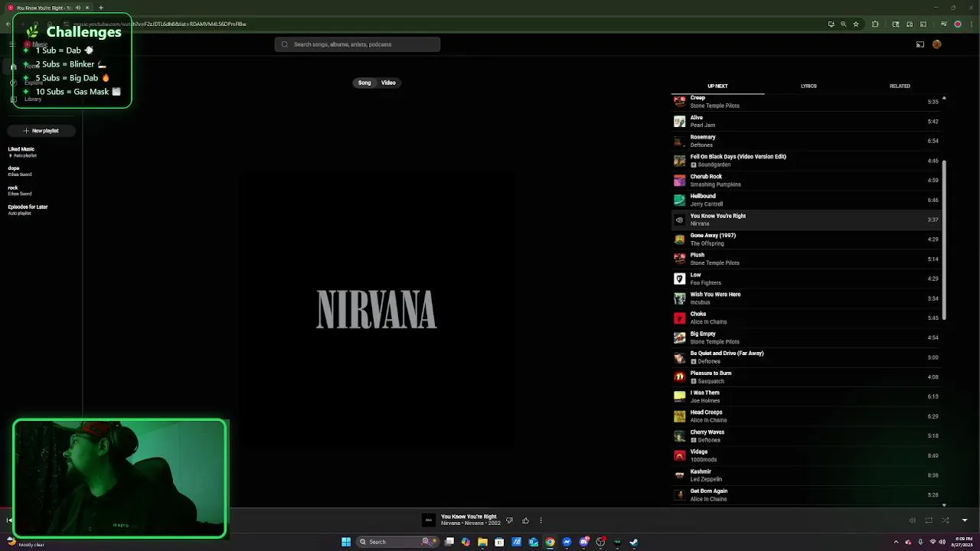Image resolution: width=980 pixels, height=551 pixels.
Task: Play Big Empty by Stone Temple Pilots
Action: [x=808, y=337]
